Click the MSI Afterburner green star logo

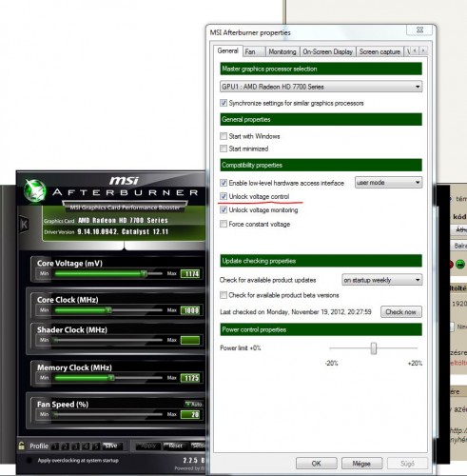tap(35, 191)
